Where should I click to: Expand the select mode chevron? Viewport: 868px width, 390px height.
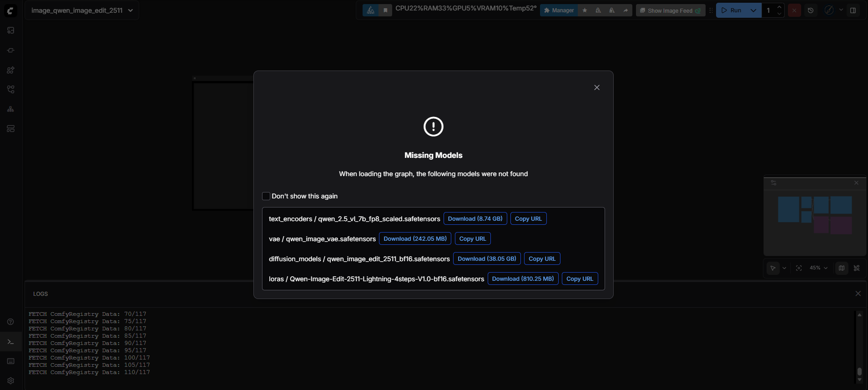(784, 268)
